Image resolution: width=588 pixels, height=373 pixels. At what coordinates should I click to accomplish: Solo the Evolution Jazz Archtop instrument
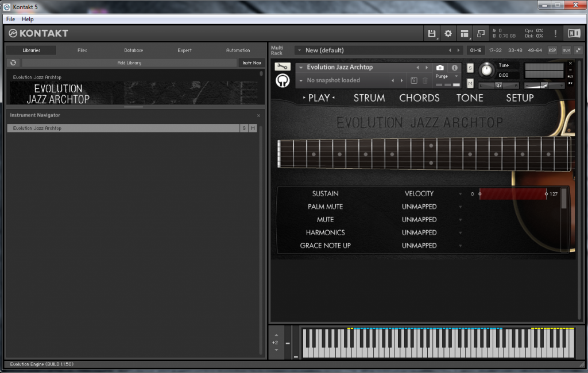pos(470,68)
